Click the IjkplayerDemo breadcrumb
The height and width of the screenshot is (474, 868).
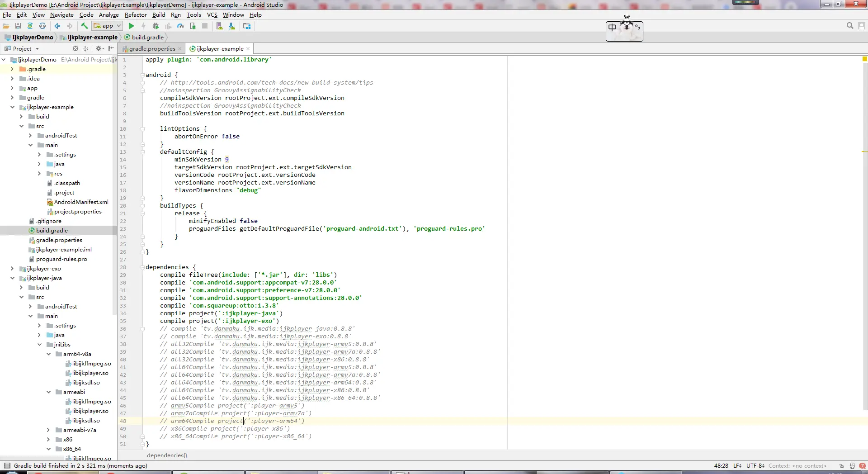click(29, 38)
